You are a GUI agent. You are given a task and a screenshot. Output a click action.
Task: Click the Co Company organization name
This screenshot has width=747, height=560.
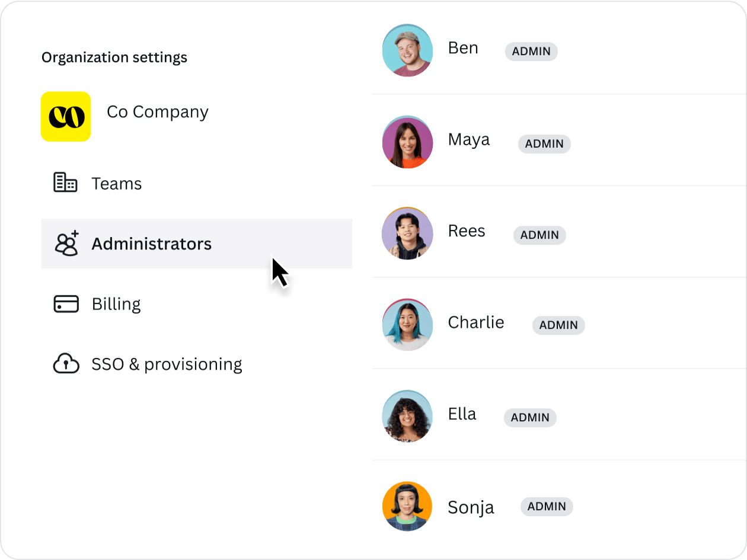coord(157,112)
